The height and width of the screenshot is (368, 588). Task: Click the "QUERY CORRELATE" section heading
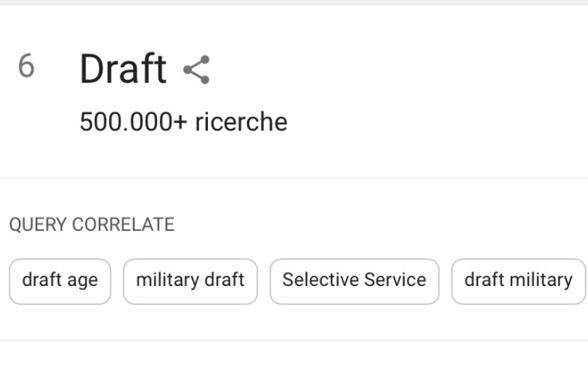click(x=92, y=225)
